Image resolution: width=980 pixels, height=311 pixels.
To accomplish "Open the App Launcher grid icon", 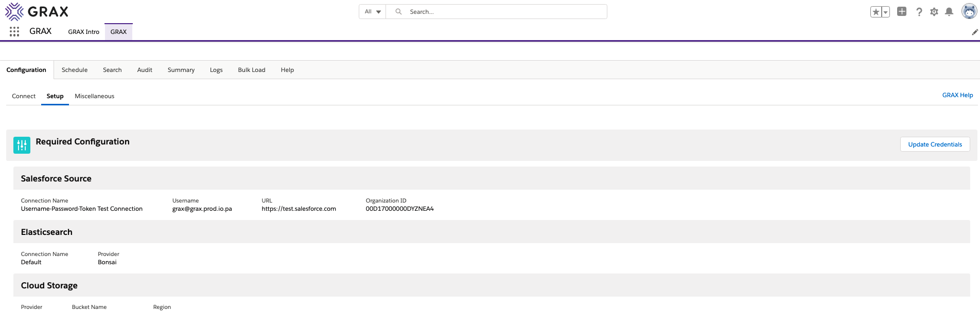I will tap(14, 32).
